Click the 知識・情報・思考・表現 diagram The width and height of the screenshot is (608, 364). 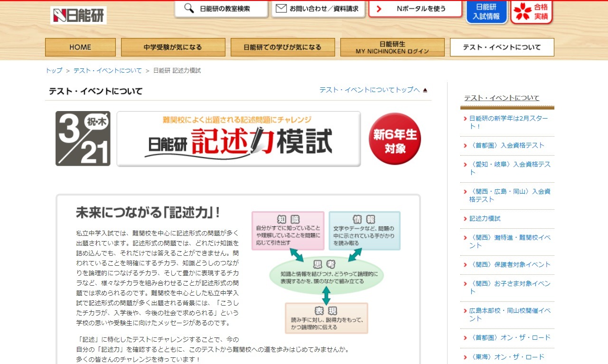click(x=326, y=272)
